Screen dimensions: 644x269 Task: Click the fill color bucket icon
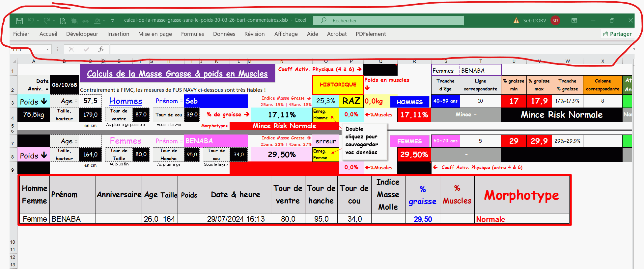click(x=97, y=21)
